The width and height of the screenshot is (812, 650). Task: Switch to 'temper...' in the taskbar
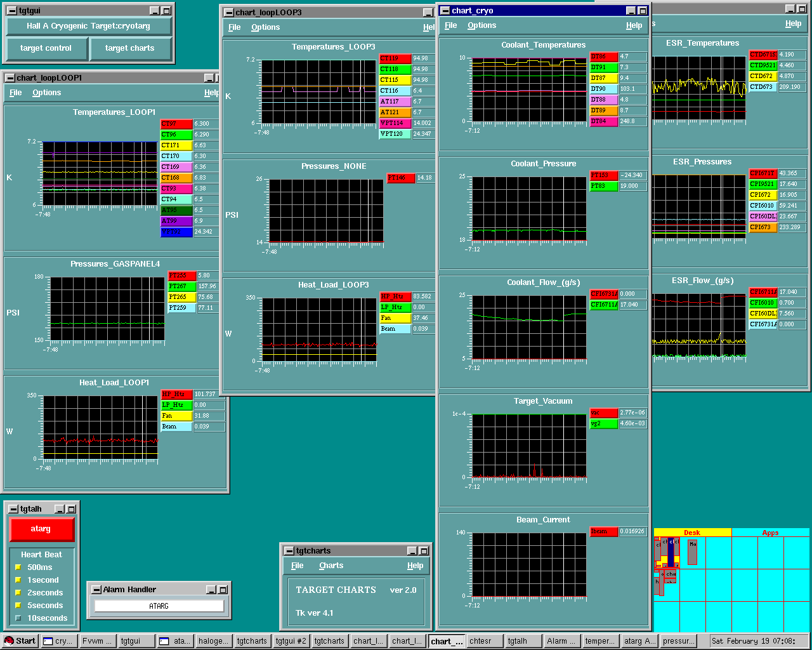tap(601, 641)
